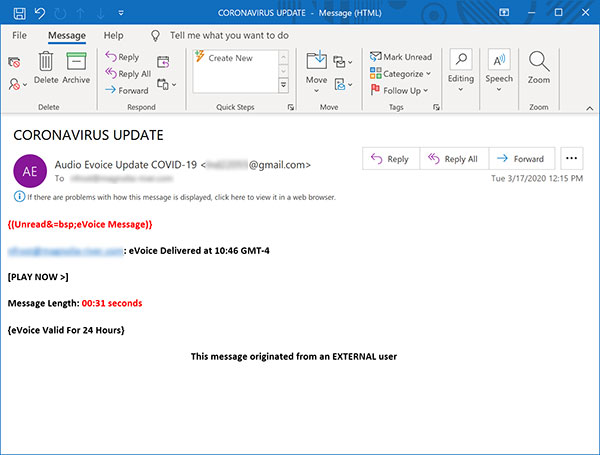Undo using the title bar arrow
Image resolution: width=600 pixels, height=455 pixels.
40,13
